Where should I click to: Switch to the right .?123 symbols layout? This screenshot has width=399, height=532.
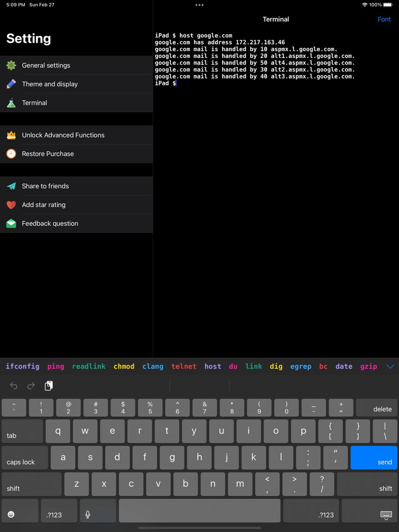point(311,510)
